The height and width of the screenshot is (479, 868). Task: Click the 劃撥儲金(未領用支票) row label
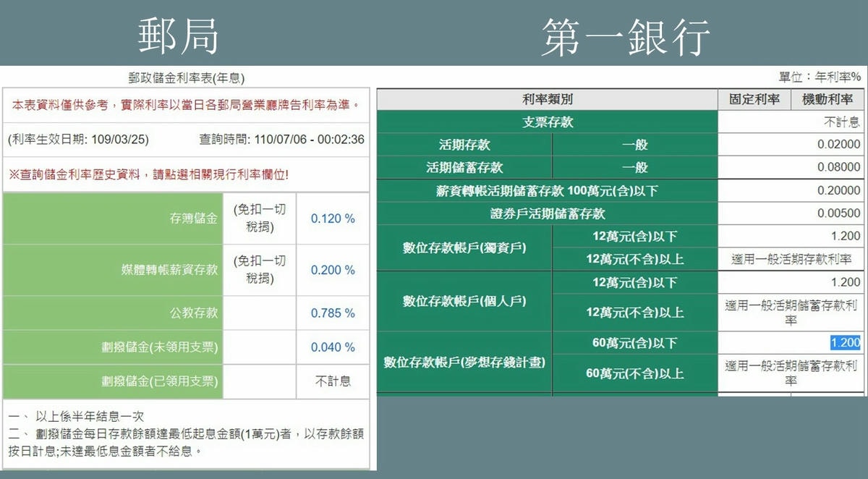coord(159,347)
